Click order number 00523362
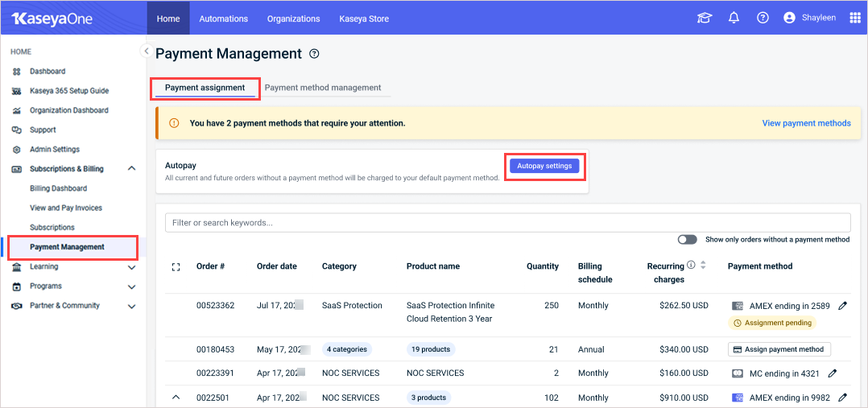This screenshot has height=408, width=868. [215, 306]
